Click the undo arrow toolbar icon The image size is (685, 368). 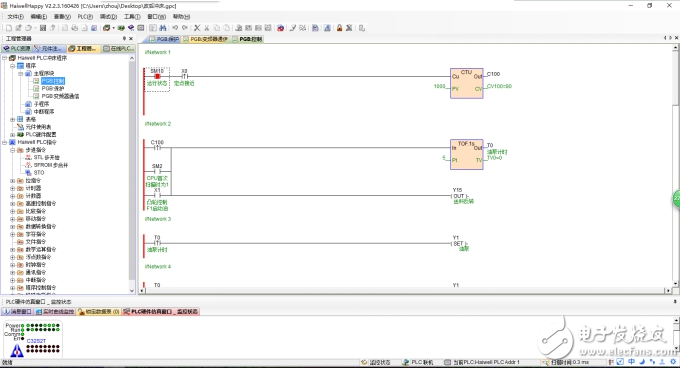coord(175,28)
